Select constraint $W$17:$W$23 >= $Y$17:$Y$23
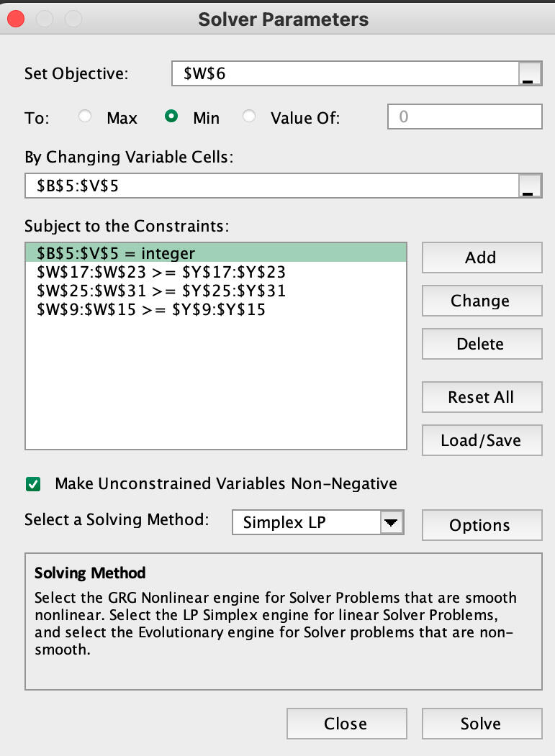The image size is (555, 756). point(161,273)
